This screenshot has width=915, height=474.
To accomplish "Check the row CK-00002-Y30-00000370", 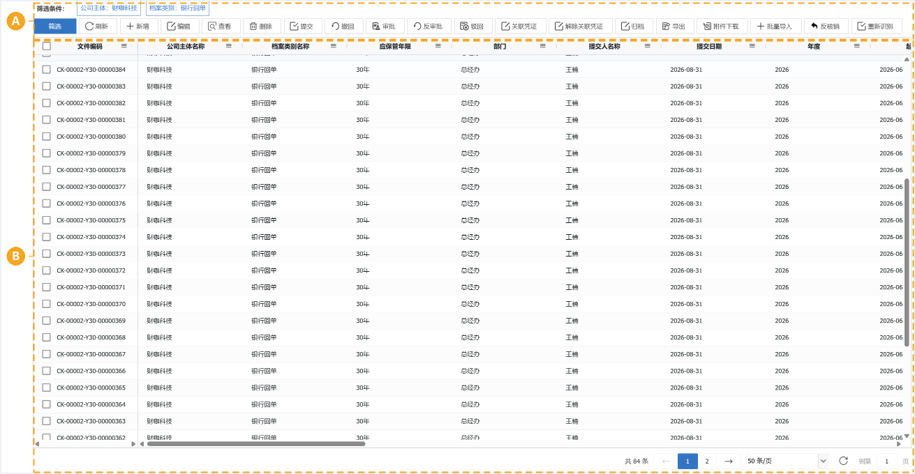I will (46, 304).
